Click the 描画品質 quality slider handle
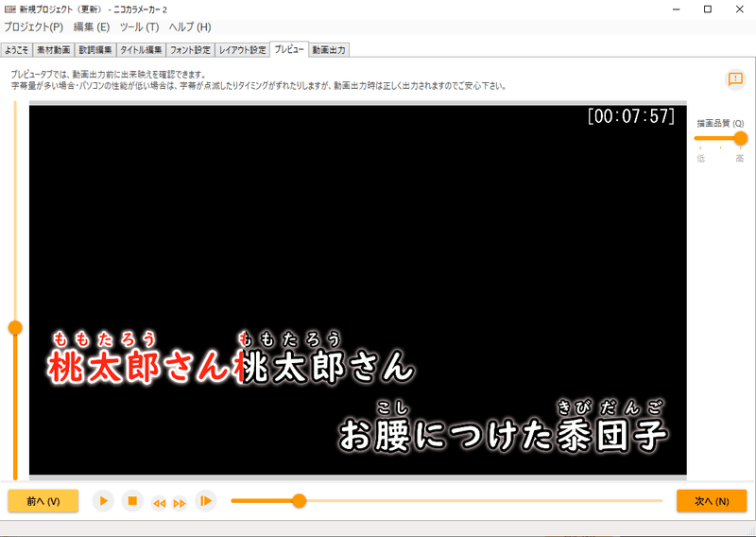 pyautogui.click(x=740, y=138)
